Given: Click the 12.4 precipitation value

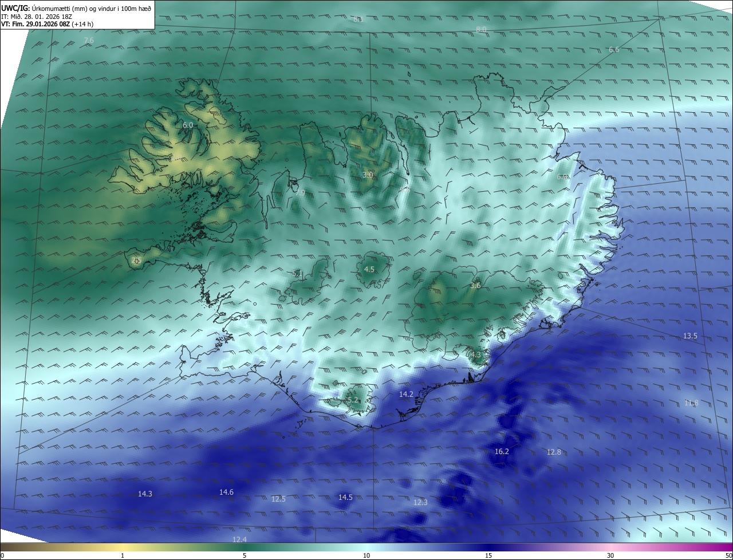Looking at the screenshot, I should pos(239,539).
